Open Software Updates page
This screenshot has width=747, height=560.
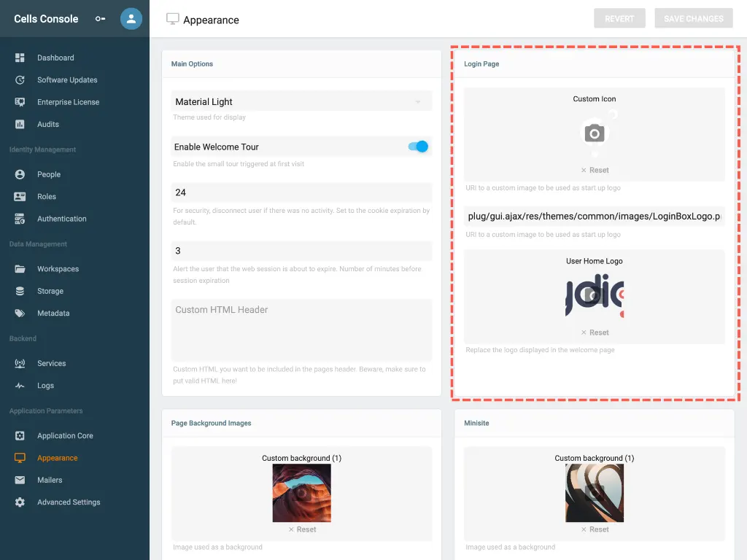67,80
